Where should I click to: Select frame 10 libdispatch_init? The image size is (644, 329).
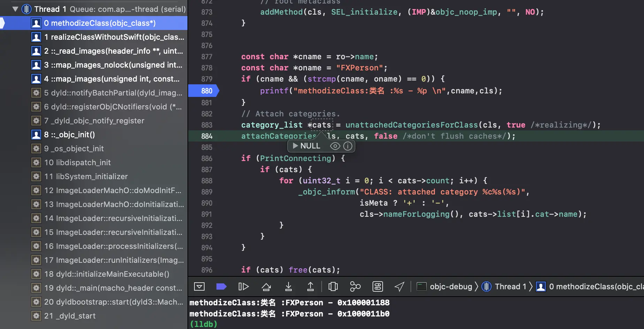[94, 162]
